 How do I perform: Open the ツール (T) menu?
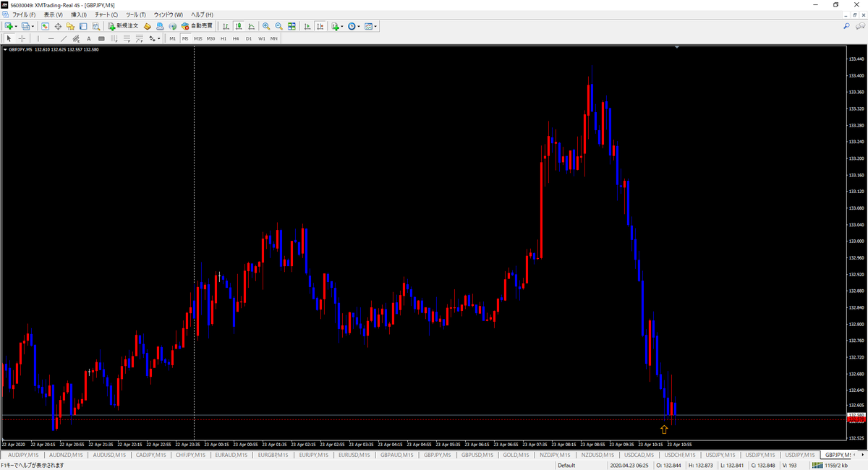click(x=135, y=14)
